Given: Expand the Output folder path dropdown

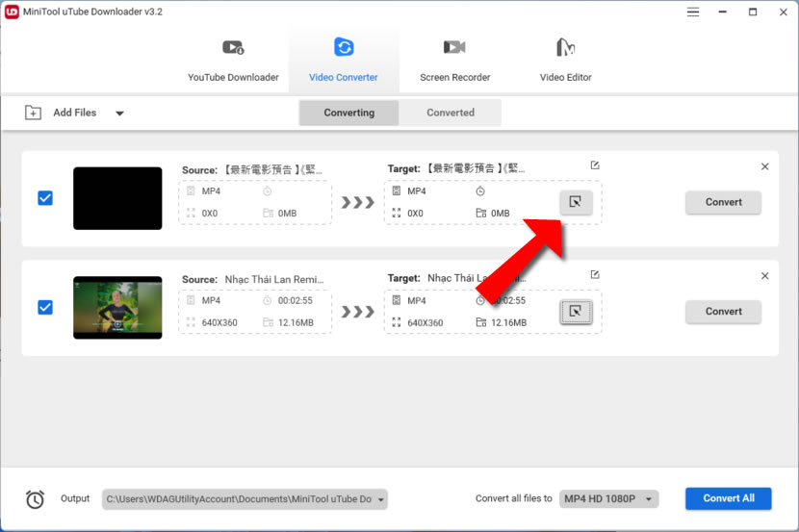Looking at the screenshot, I should (381, 499).
